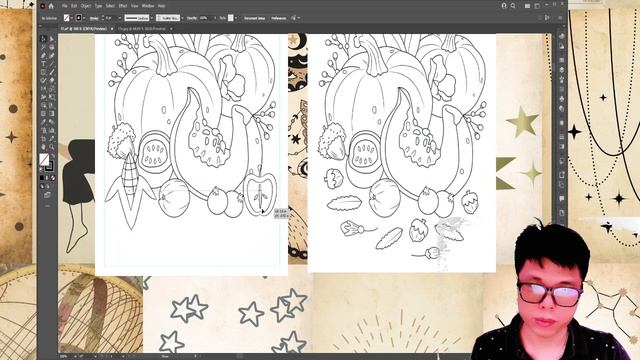This screenshot has height=360, width=640.
Task: Select the Shape Builder tool
Action: 44,104
